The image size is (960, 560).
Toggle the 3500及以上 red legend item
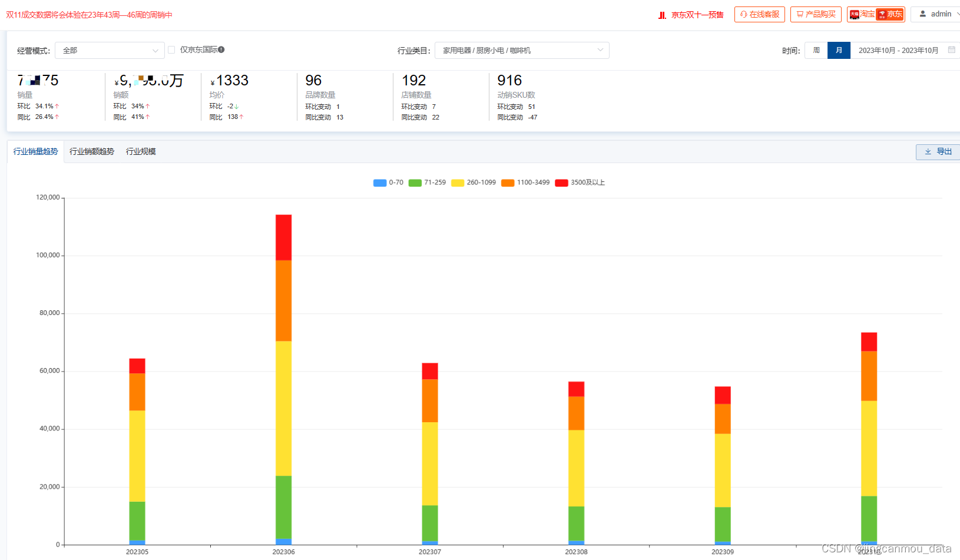[580, 183]
